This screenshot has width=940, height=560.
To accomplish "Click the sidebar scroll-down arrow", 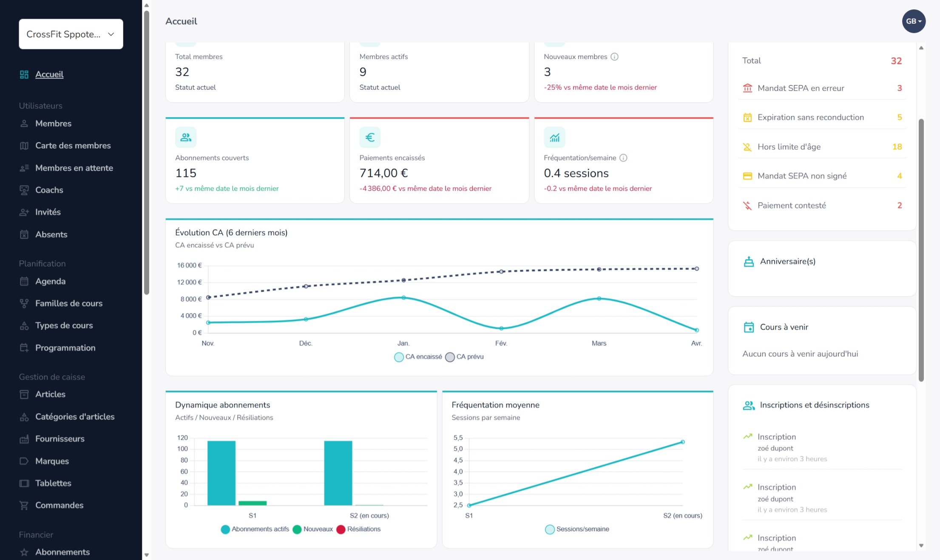I will pos(147,555).
